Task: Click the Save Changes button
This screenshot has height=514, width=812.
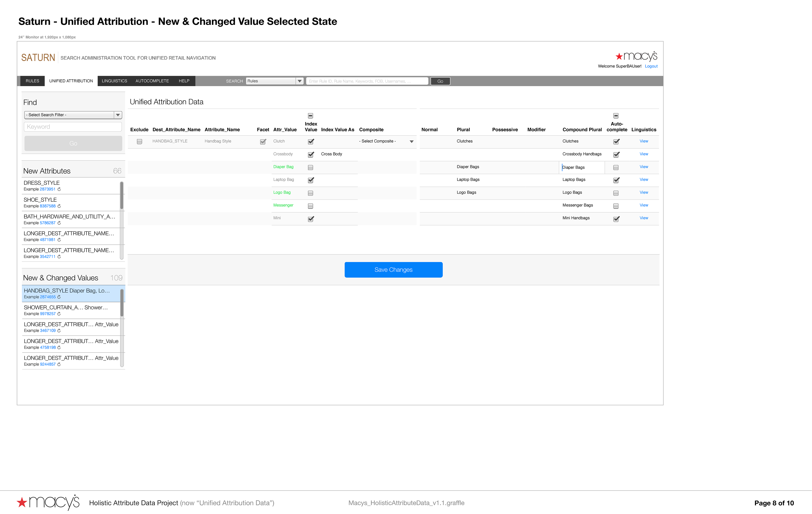Action: click(x=393, y=270)
